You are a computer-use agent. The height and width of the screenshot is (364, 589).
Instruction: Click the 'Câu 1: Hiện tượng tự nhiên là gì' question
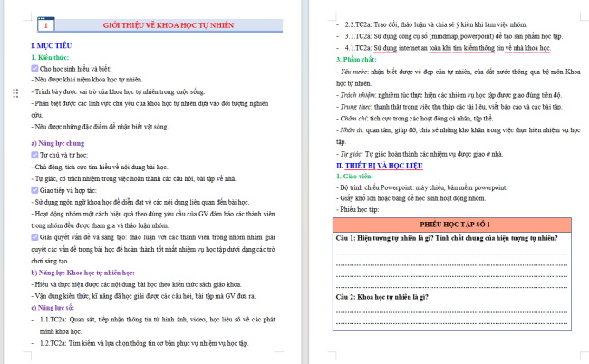coord(447,238)
